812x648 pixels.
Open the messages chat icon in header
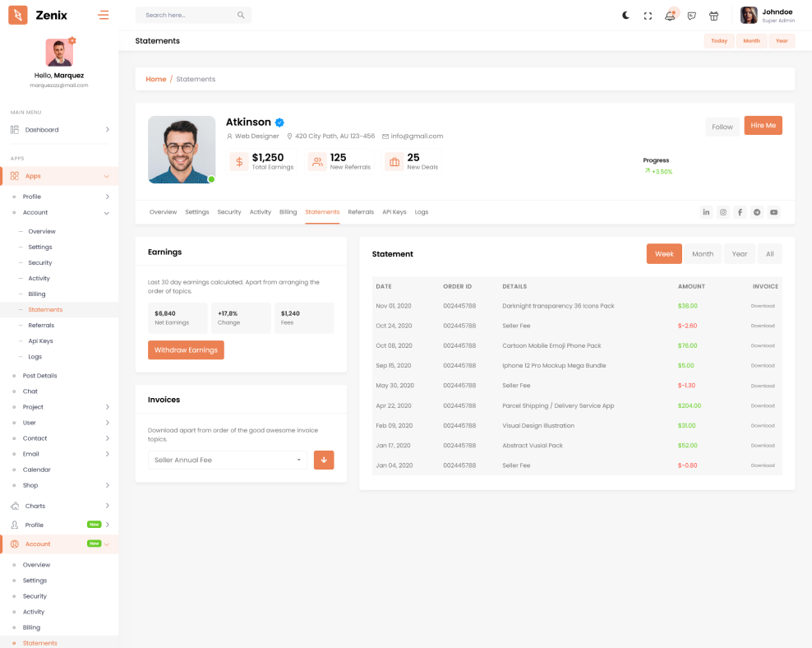click(692, 16)
